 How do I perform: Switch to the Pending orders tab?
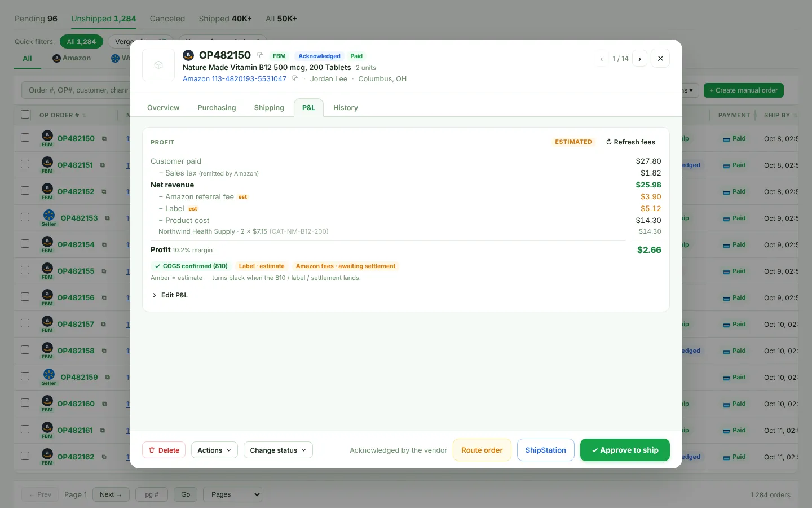coord(36,19)
